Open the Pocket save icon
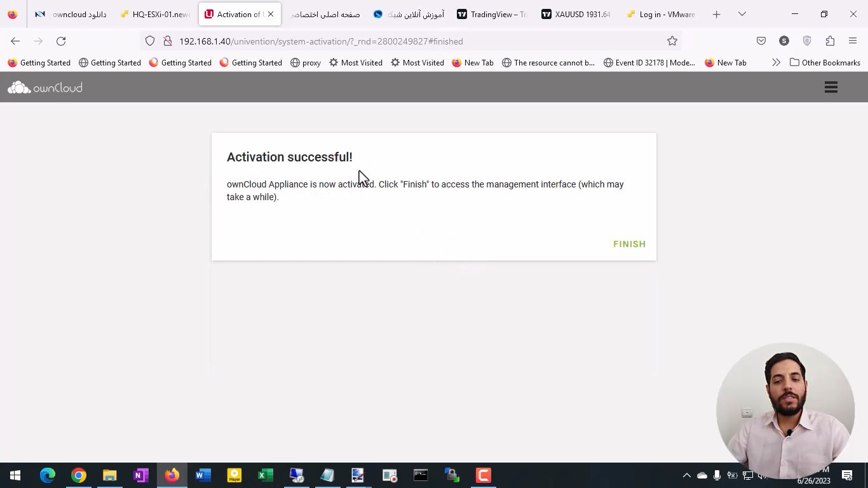Viewport: 868px width, 488px height. [x=761, y=41]
